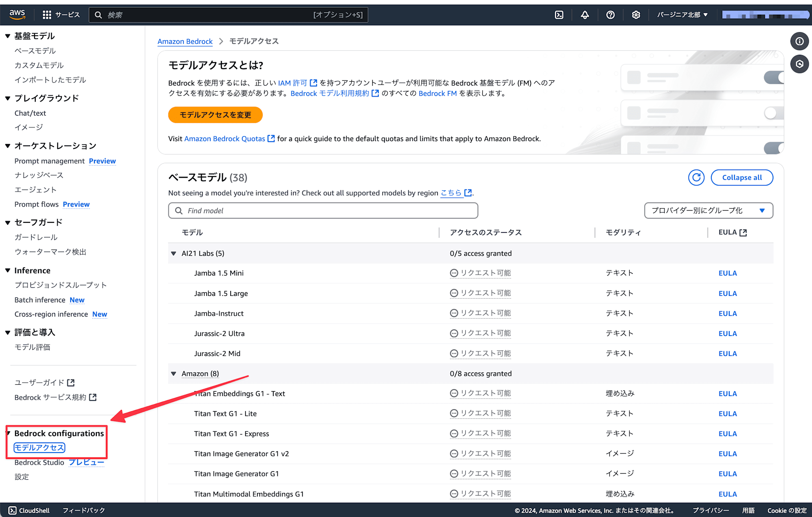Open the notifications bell
This screenshot has width=812, height=517.
[x=585, y=15]
